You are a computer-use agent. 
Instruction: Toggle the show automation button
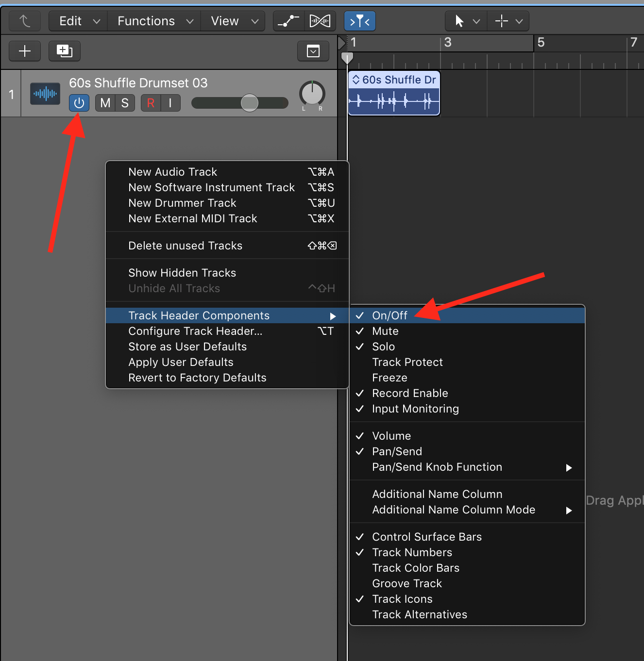[x=288, y=21]
